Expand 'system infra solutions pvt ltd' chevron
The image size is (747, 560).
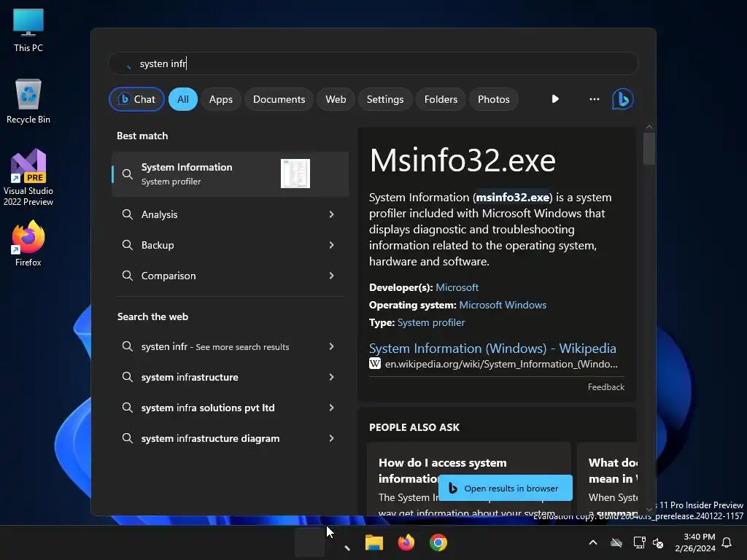[x=332, y=408]
